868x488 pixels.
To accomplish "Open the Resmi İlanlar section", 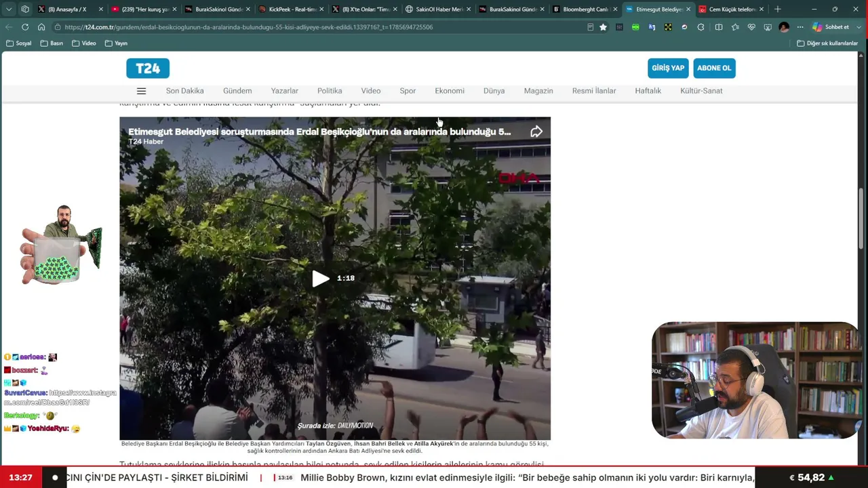I will coord(594,91).
